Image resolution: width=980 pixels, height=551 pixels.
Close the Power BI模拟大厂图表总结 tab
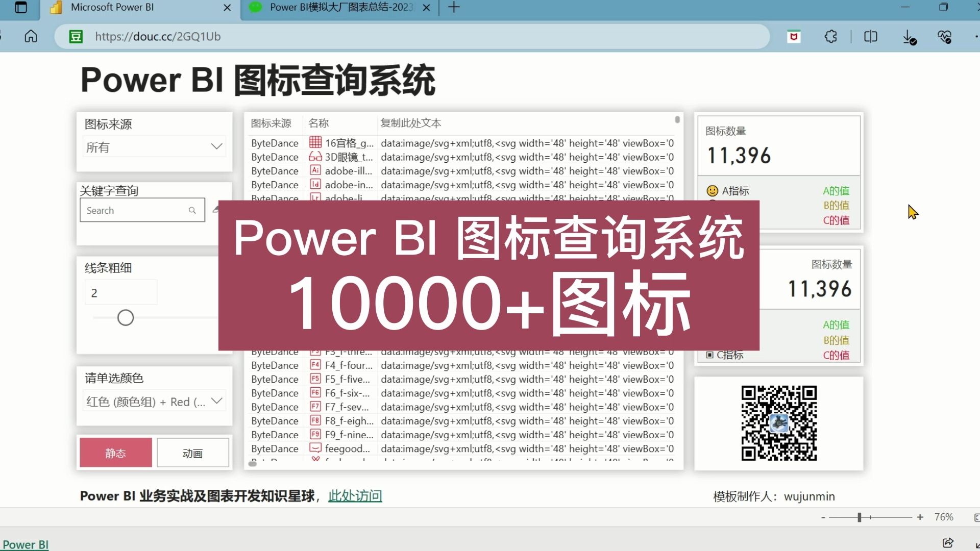pos(427,8)
